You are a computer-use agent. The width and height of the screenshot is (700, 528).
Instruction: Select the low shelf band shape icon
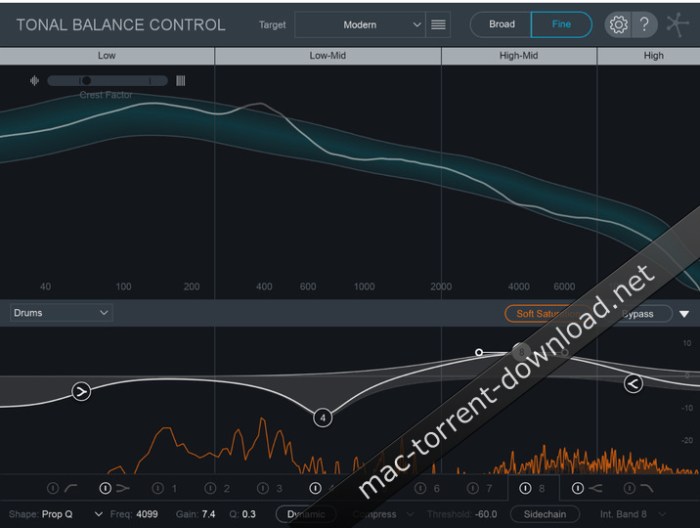pos(123,488)
